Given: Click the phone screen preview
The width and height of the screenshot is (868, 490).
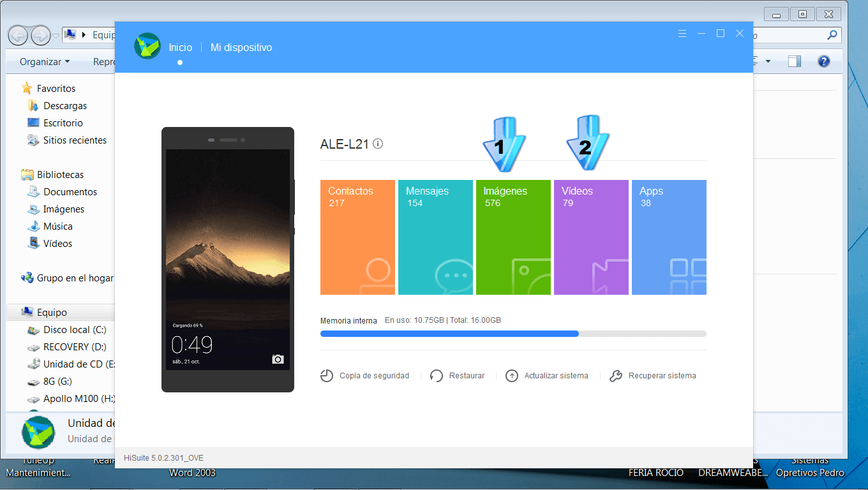Looking at the screenshot, I should [x=228, y=260].
